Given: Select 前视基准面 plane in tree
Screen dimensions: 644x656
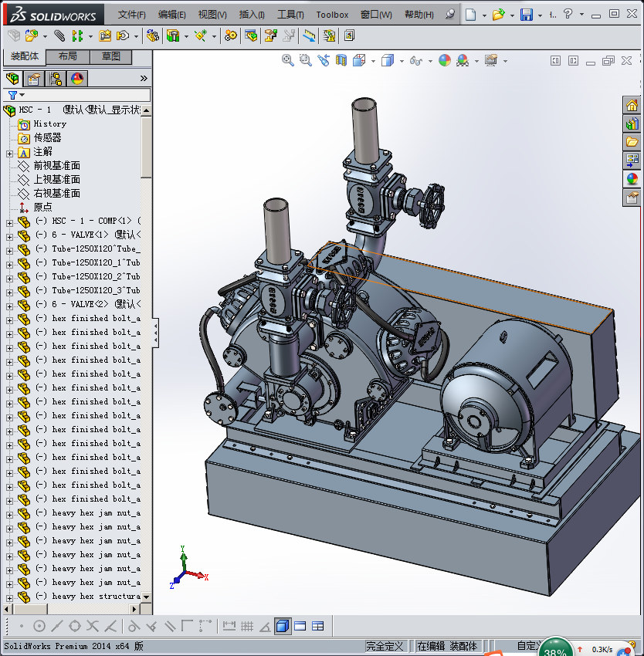Looking at the screenshot, I should coord(56,166).
